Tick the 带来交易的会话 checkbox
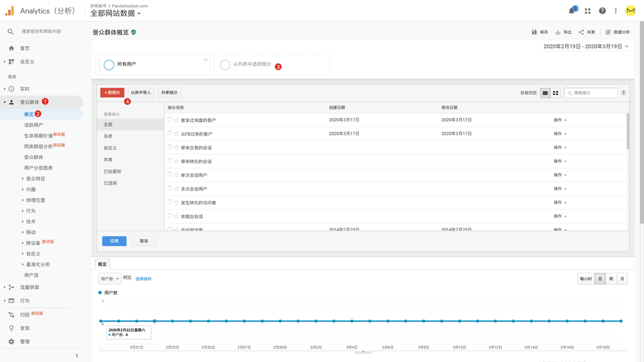644x362 pixels. pyautogui.click(x=170, y=147)
